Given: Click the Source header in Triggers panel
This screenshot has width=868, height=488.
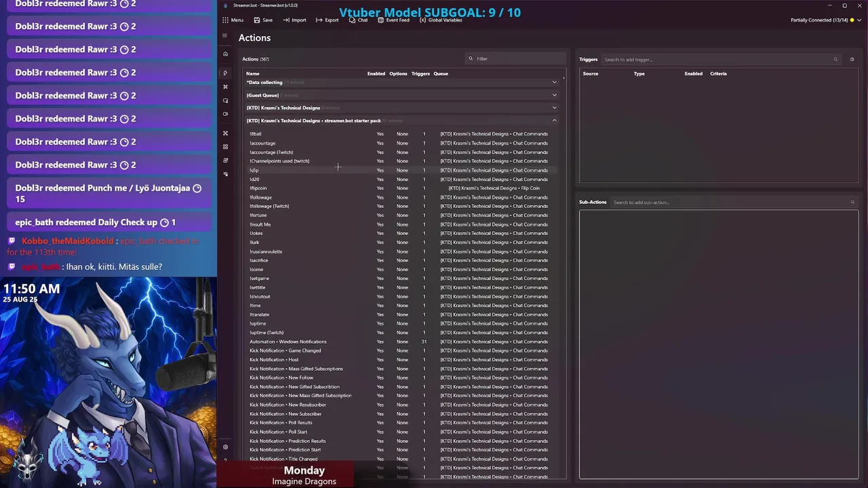Looking at the screenshot, I should [x=591, y=73].
